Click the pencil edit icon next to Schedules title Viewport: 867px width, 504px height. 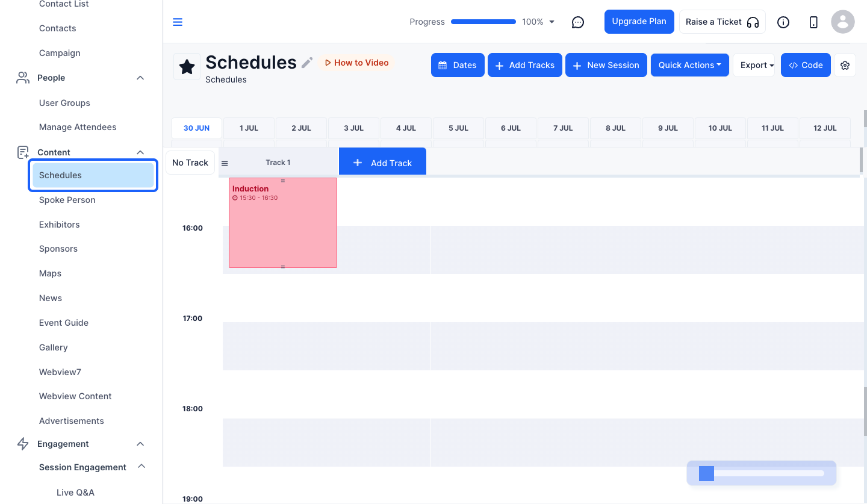point(307,63)
